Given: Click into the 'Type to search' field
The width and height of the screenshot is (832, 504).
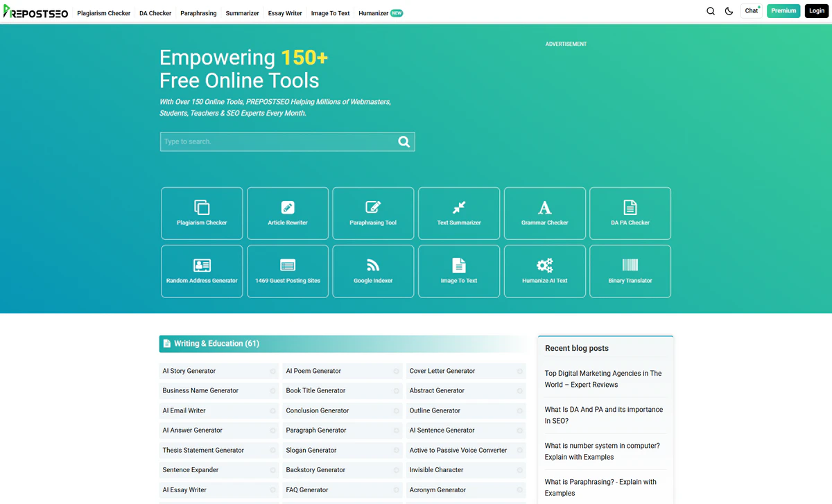Looking at the screenshot, I should (x=277, y=141).
